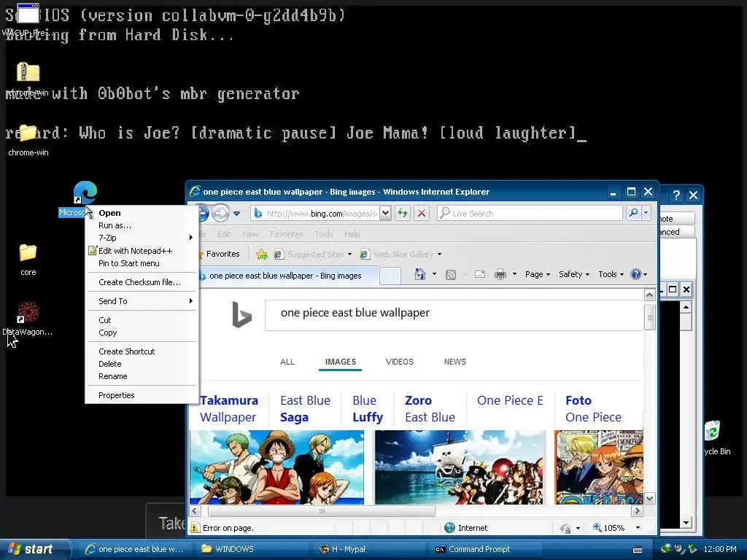Click the Bing logo on the page
Image resolution: width=747 pixels, height=560 pixels.
coord(242,315)
